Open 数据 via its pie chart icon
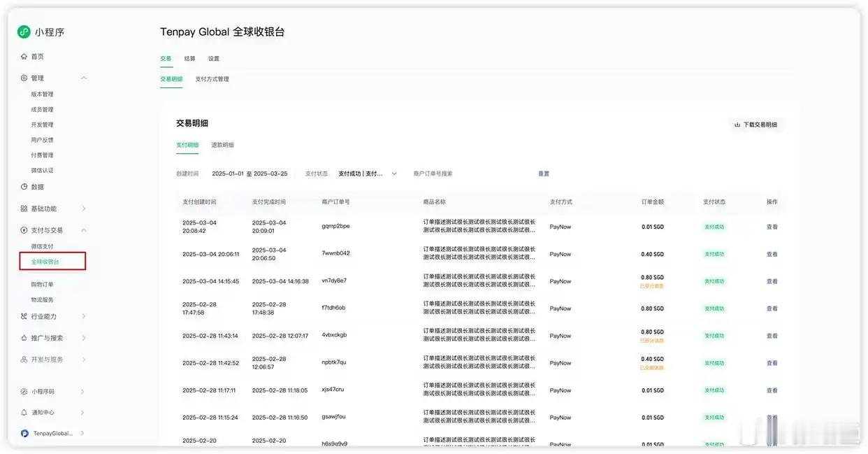The width and height of the screenshot is (868, 454). click(24, 187)
